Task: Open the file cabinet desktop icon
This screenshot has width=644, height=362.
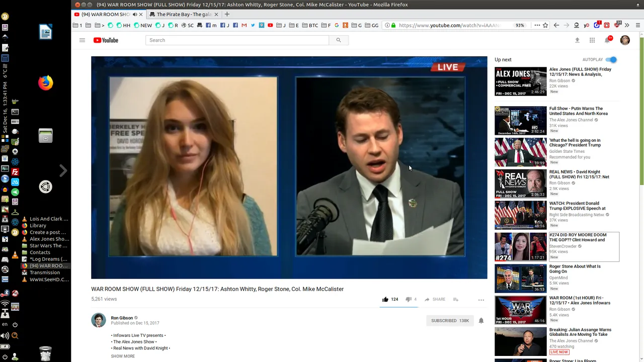Action: (45, 135)
